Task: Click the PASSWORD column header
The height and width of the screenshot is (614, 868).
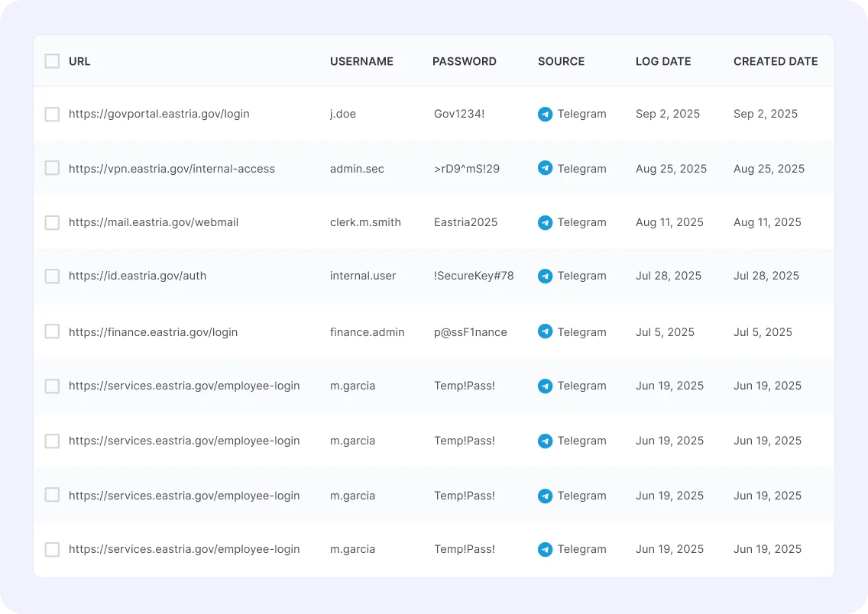Action: (x=465, y=61)
